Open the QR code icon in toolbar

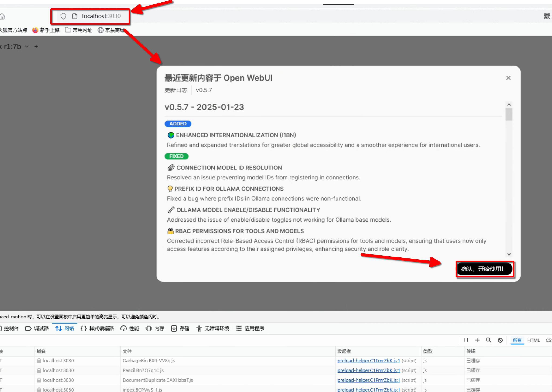point(547,16)
